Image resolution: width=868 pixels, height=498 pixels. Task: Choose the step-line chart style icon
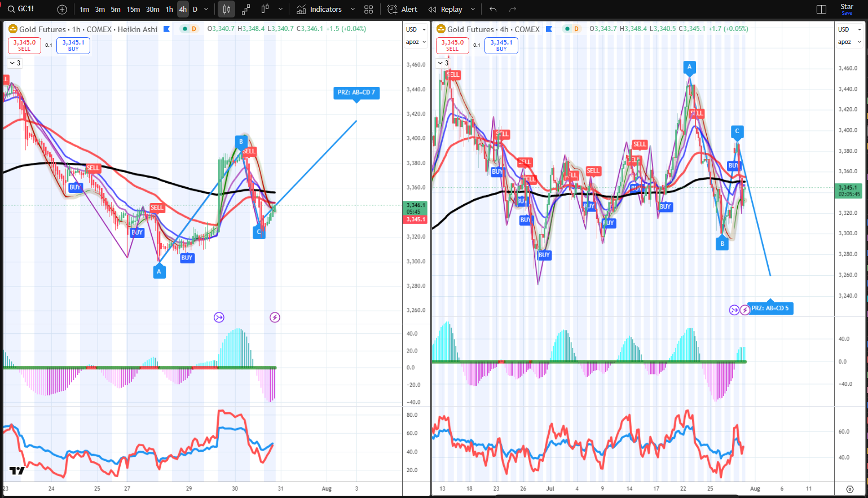click(x=246, y=10)
